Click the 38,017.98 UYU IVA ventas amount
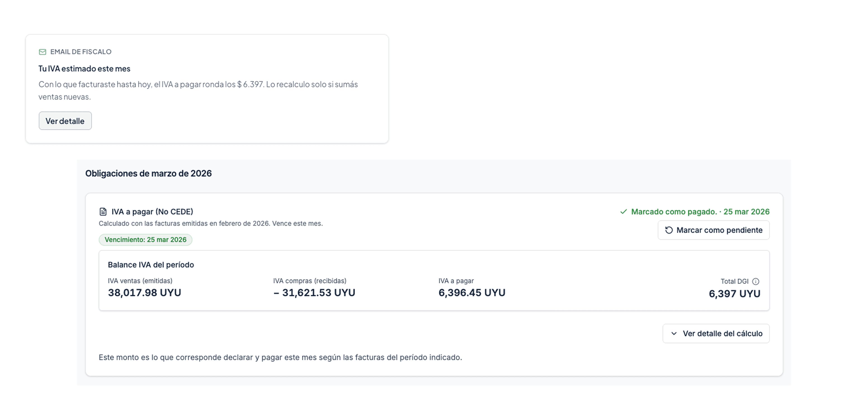The image size is (868, 405). (x=144, y=293)
